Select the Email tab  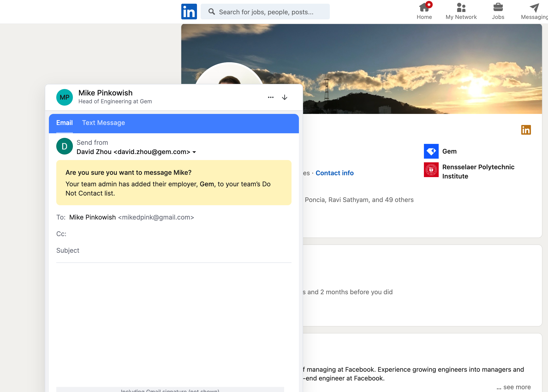(x=64, y=123)
